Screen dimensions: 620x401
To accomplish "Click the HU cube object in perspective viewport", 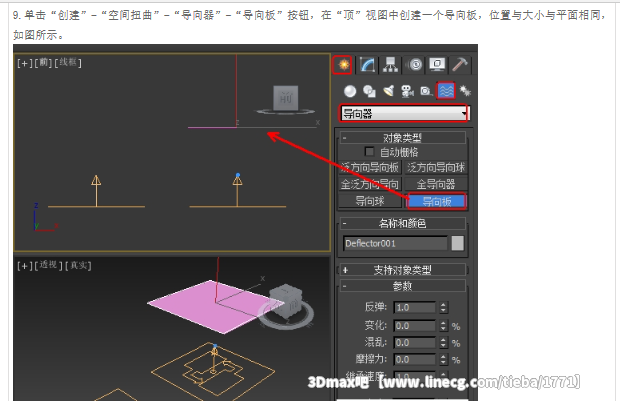I will [286, 303].
